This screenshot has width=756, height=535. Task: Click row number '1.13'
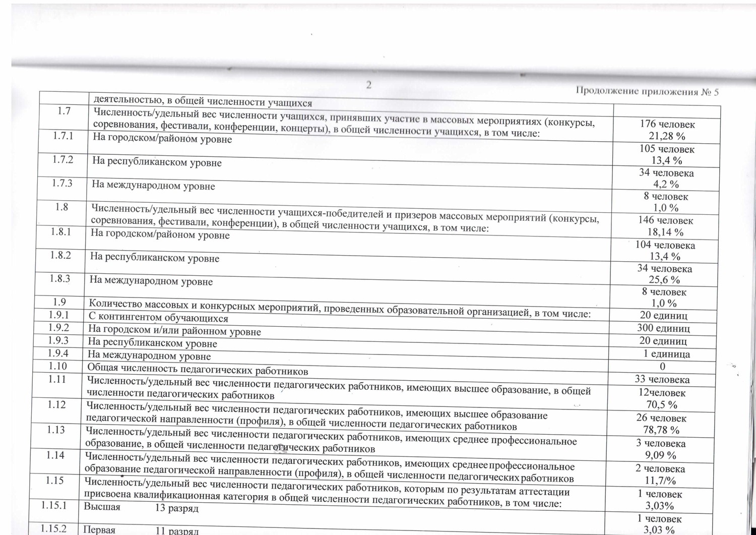[56, 430]
